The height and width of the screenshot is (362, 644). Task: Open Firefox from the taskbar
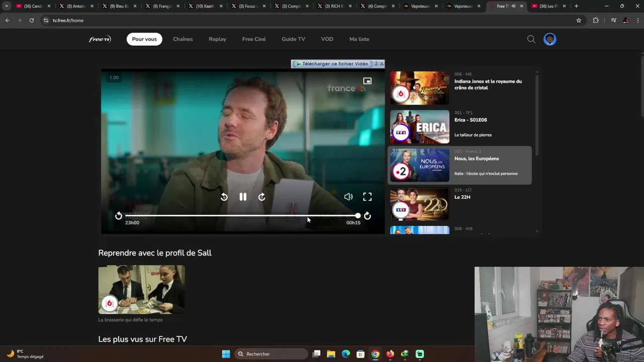(x=390, y=354)
